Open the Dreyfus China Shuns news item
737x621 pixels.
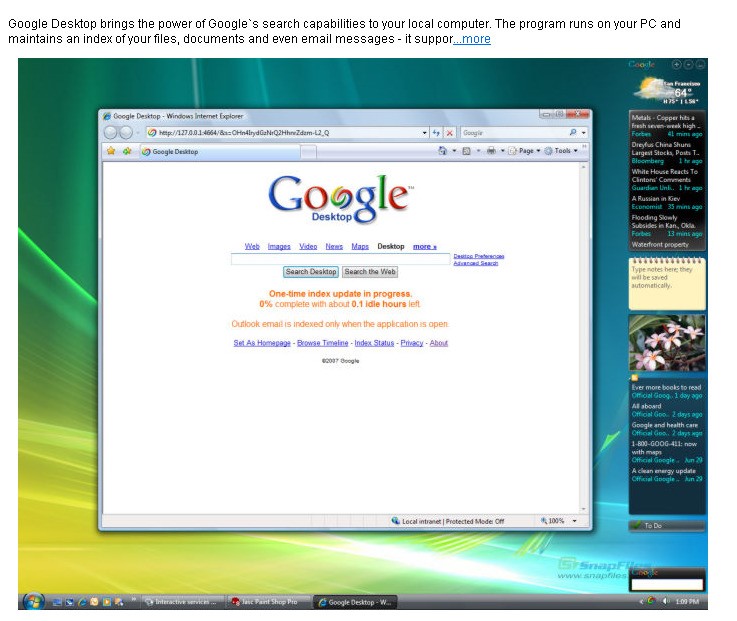point(666,153)
